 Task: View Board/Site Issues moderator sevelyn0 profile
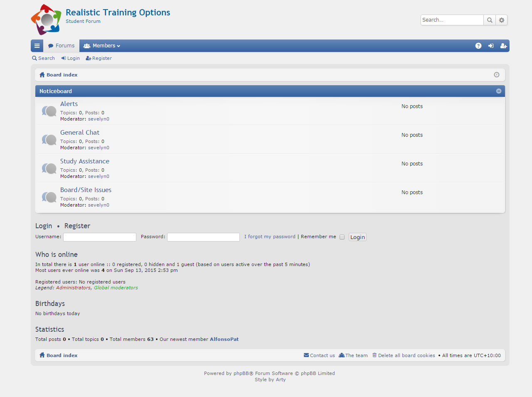pos(99,205)
